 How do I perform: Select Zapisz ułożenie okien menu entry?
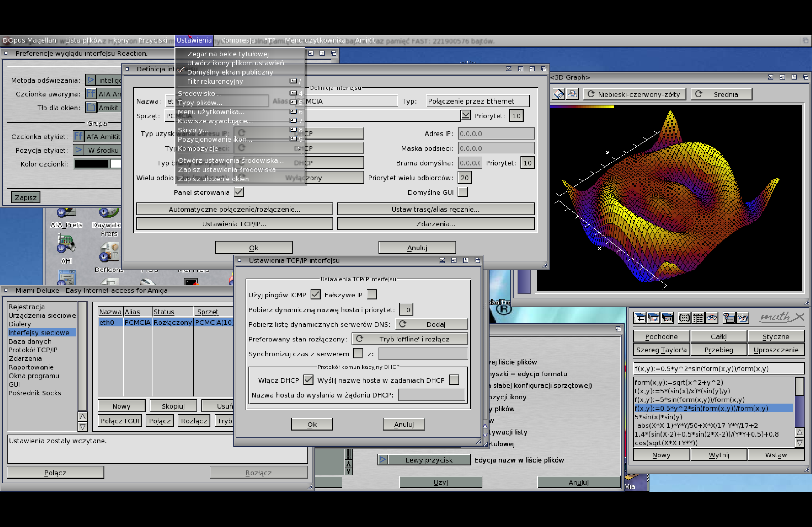(239, 178)
